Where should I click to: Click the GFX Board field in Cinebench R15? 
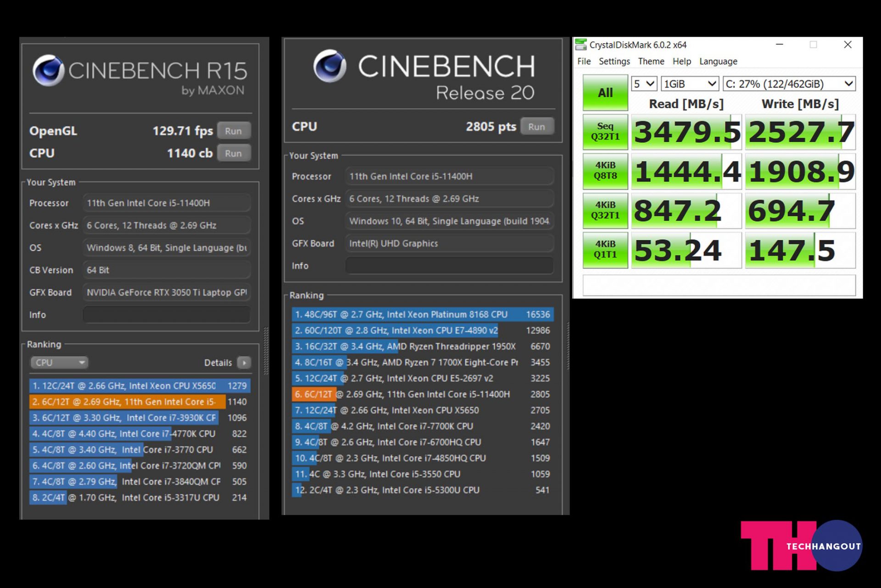[x=167, y=292]
